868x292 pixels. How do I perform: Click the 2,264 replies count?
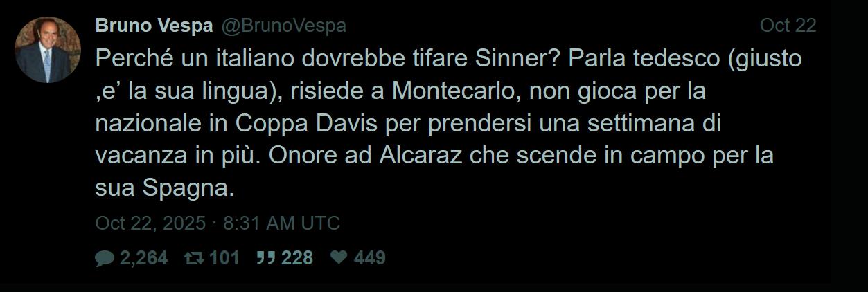(x=144, y=258)
